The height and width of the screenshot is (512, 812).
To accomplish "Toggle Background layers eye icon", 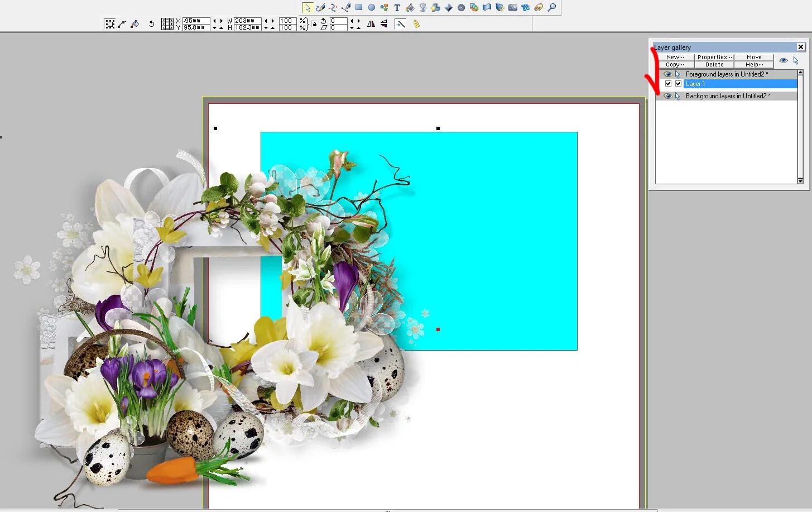I will (667, 96).
